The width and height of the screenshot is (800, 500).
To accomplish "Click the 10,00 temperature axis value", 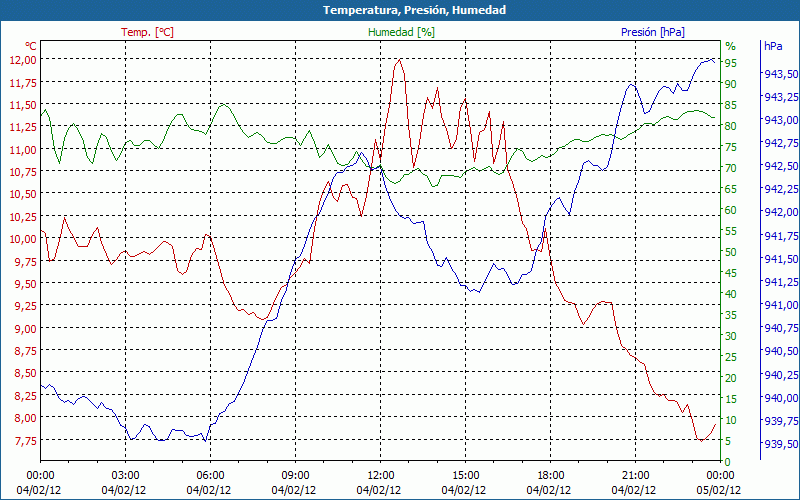I will pyautogui.click(x=23, y=239).
